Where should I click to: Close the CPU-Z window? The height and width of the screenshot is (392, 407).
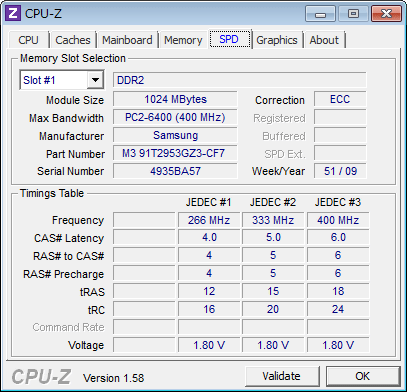tap(386, 14)
